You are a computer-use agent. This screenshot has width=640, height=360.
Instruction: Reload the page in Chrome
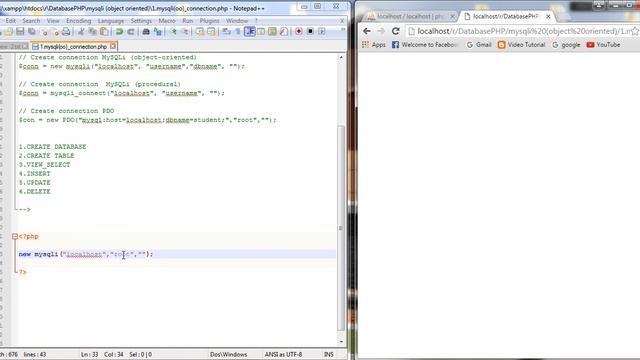396,31
